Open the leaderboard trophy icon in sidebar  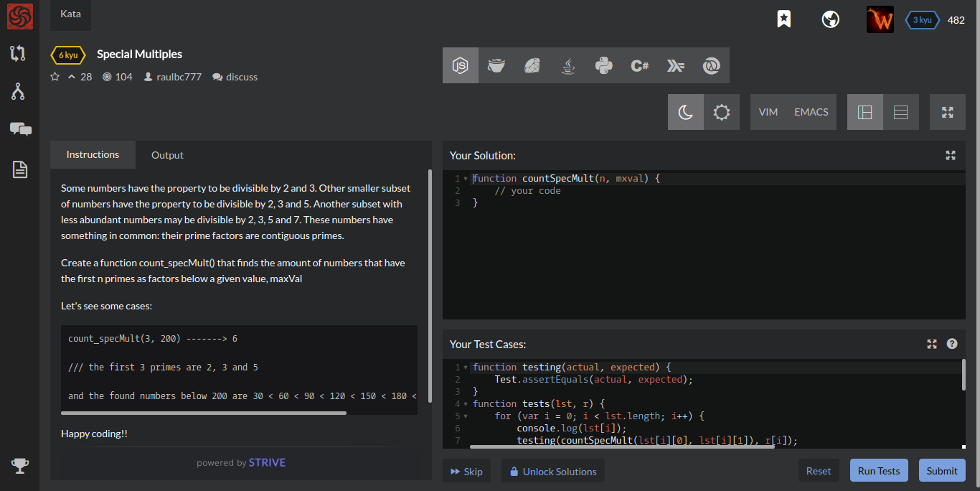point(20,466)
